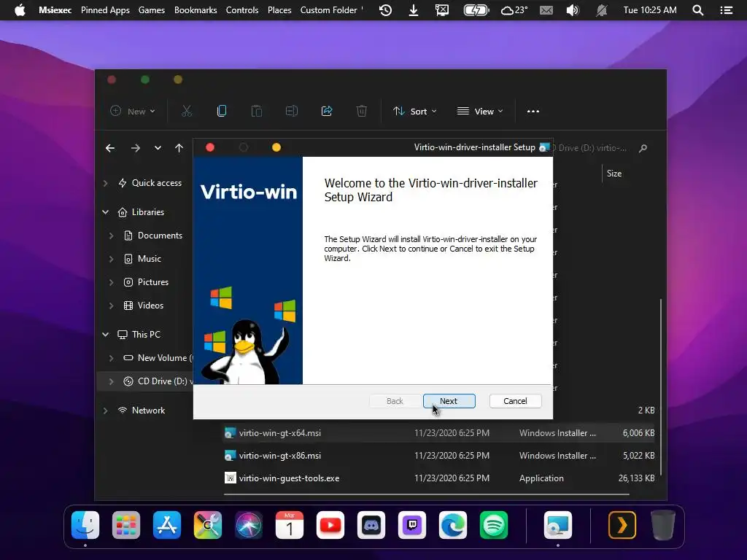This screenshot has height=560, width=747.
Task: Expand the New Volume drive node
Action: (111, 357)
